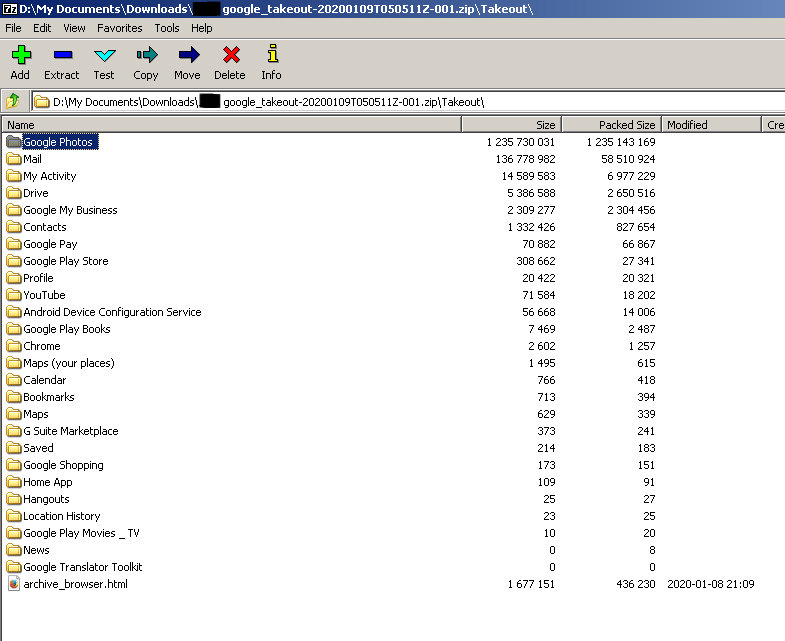Select the 'Home App' folder name
The image size is (785, 641).
48,482
